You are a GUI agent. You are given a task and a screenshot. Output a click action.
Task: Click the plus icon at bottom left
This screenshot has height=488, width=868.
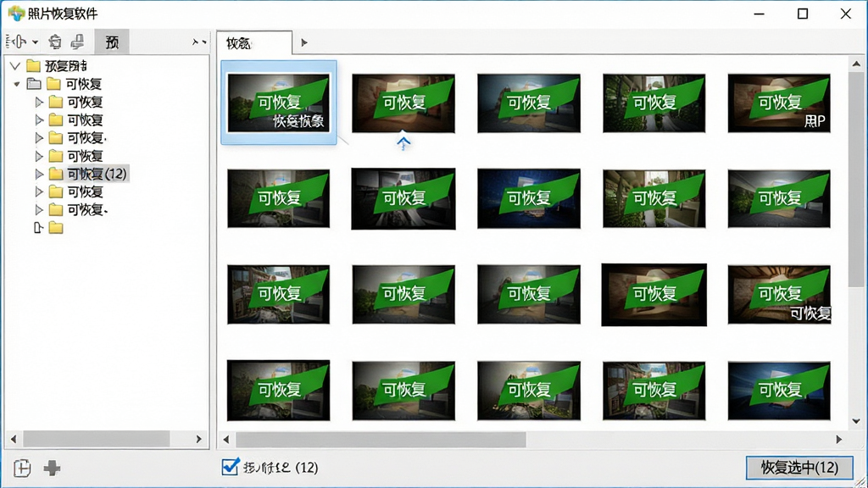(x=52, y=468)
